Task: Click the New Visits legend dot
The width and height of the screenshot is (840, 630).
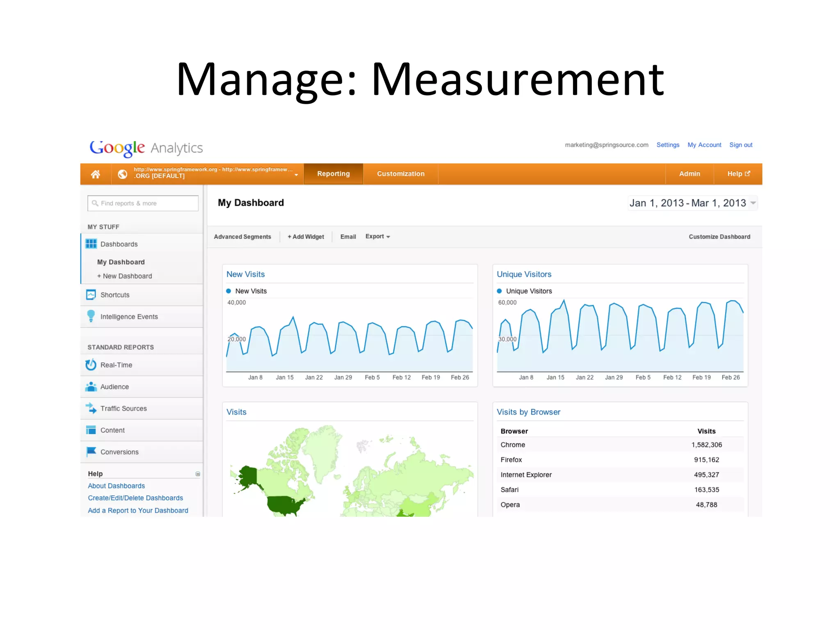Action: click(228, 291)
